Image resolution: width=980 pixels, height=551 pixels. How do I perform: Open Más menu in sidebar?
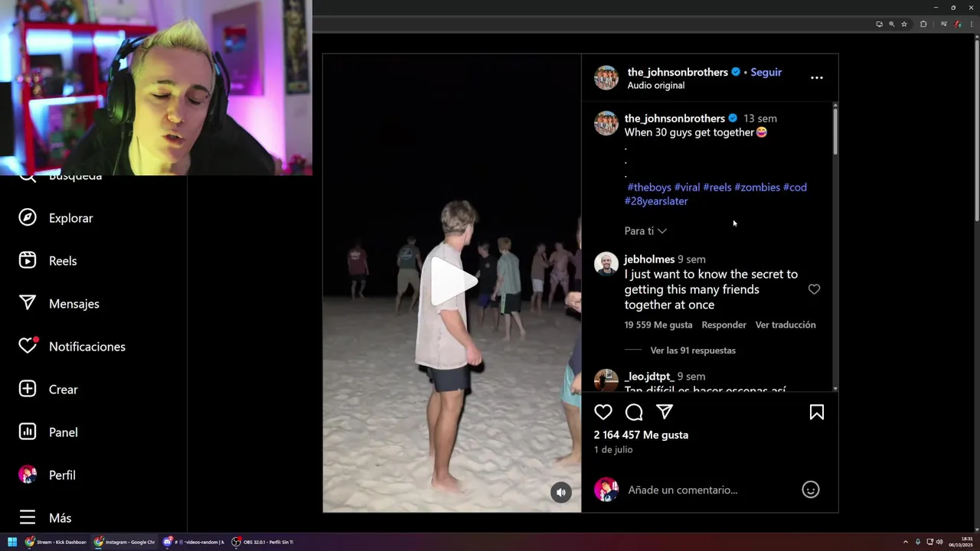[46, 518]
